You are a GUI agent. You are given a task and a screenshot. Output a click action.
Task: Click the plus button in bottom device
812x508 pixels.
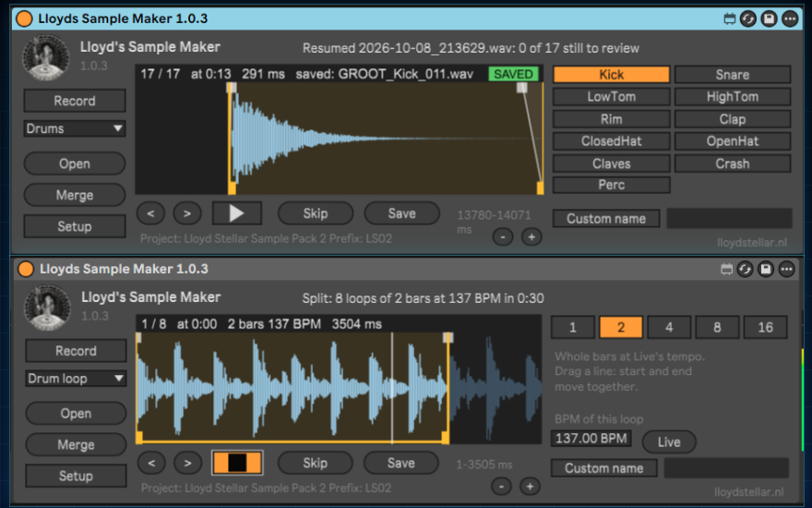click(x=530, y=486)
